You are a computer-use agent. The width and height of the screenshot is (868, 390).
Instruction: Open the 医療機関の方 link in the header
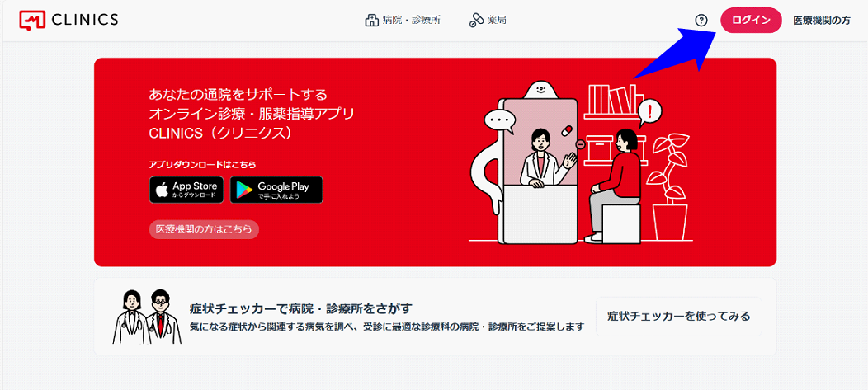pyautogui.click(x=822, y=21)
